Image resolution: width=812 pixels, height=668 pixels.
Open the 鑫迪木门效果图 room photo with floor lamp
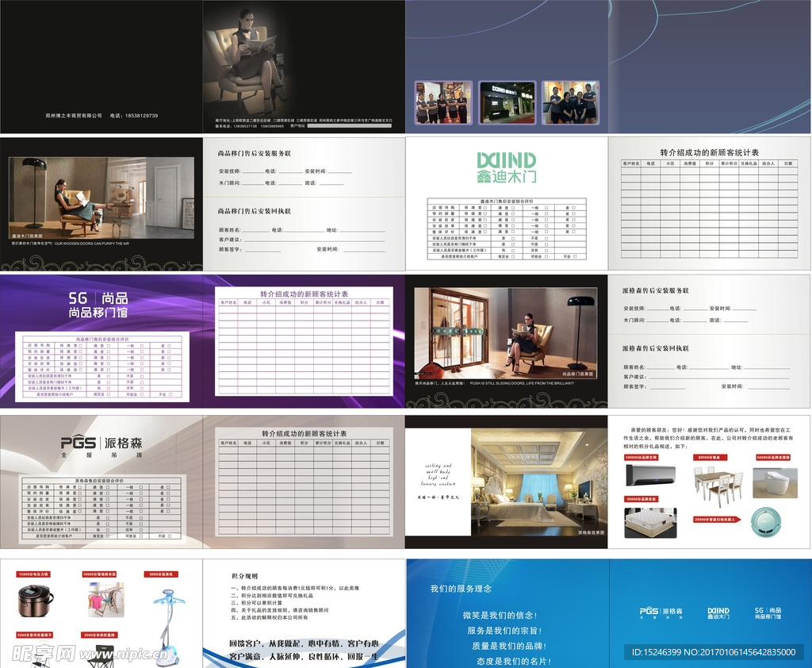101,198
